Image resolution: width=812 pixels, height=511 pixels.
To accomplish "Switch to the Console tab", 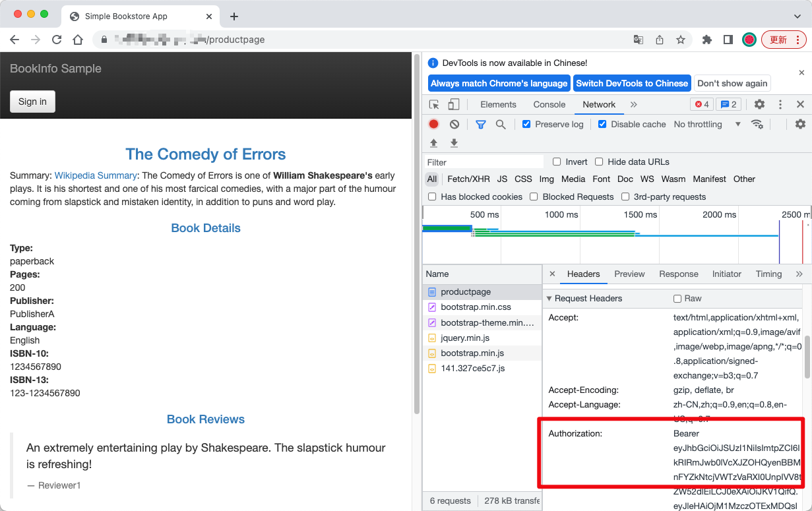I will [549, 104].
